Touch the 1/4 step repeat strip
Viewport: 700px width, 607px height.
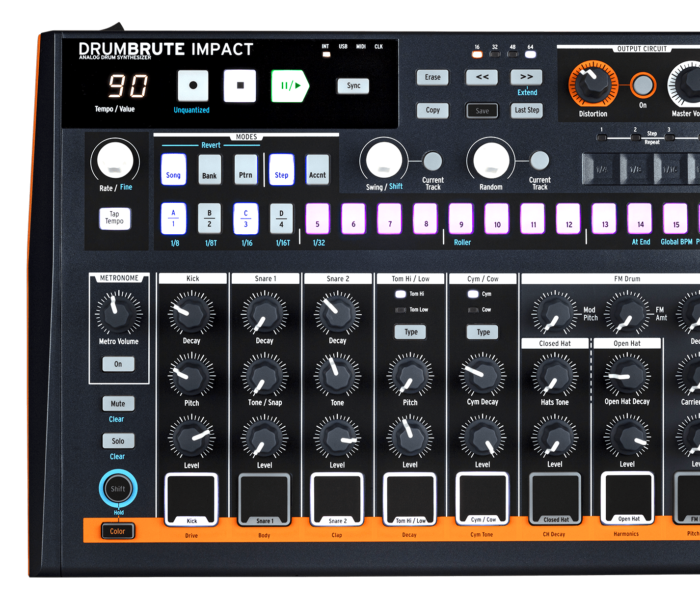(600, 169)
